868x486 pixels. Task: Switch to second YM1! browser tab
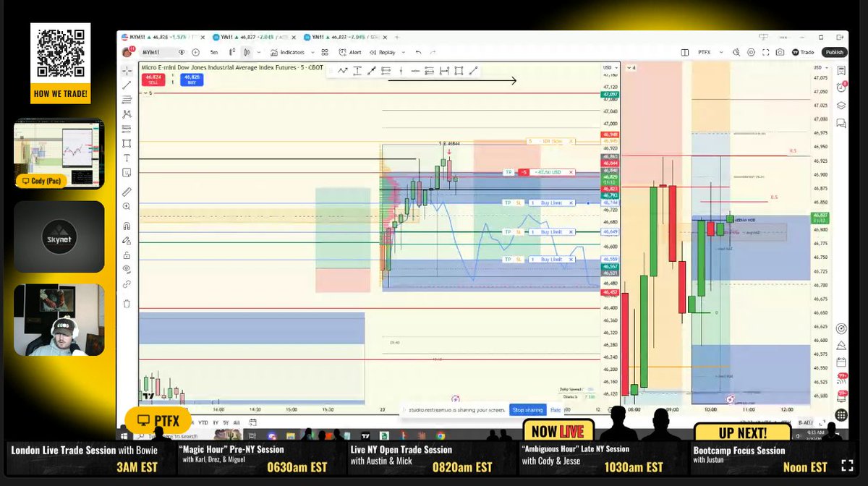point(253,37)
